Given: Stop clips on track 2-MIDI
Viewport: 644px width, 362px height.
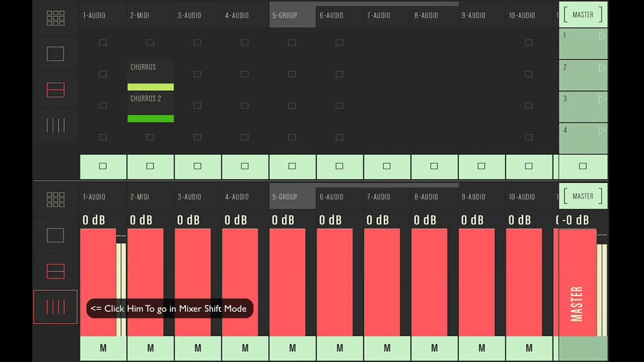Looking at the screenshot, I should pyautogui.click(x=150, y=166).
